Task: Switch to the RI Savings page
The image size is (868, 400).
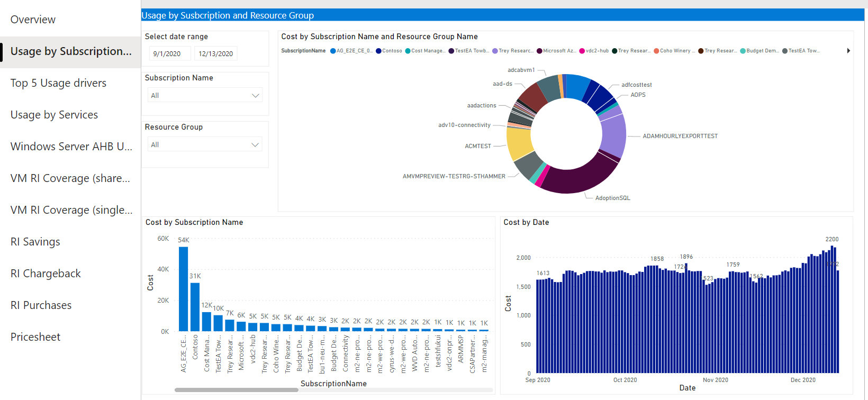Action: (35, 242)
